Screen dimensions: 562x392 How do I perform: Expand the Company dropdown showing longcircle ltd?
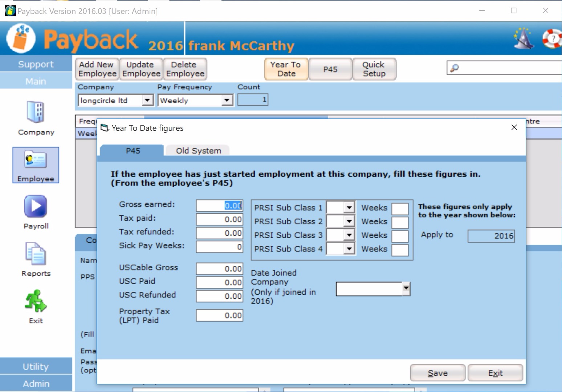click(x=147, y=100)
